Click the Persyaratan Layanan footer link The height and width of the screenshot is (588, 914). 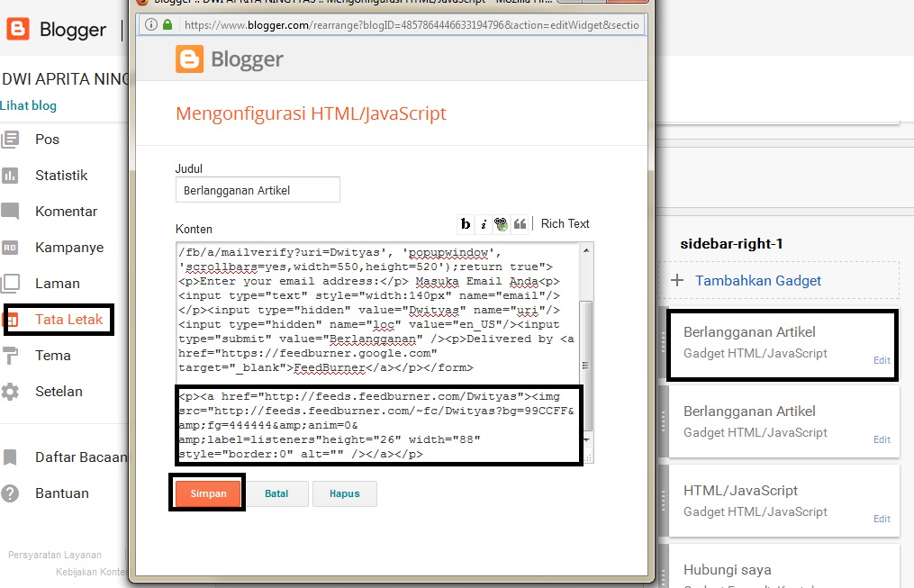[x=55, y=555]
